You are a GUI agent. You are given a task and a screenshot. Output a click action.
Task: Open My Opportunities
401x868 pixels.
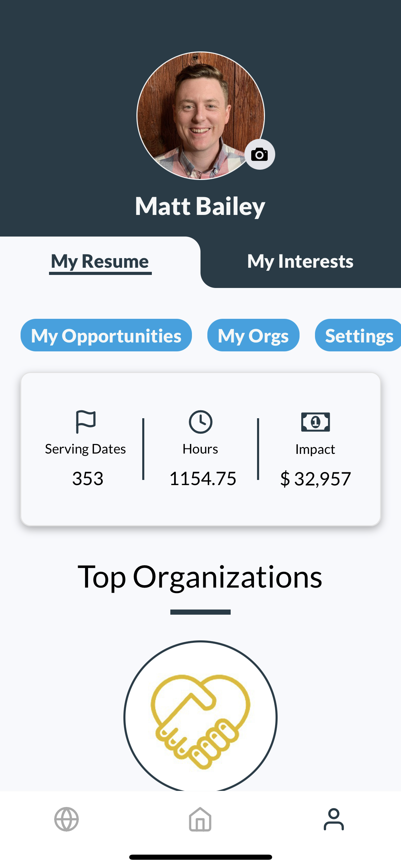106,335
